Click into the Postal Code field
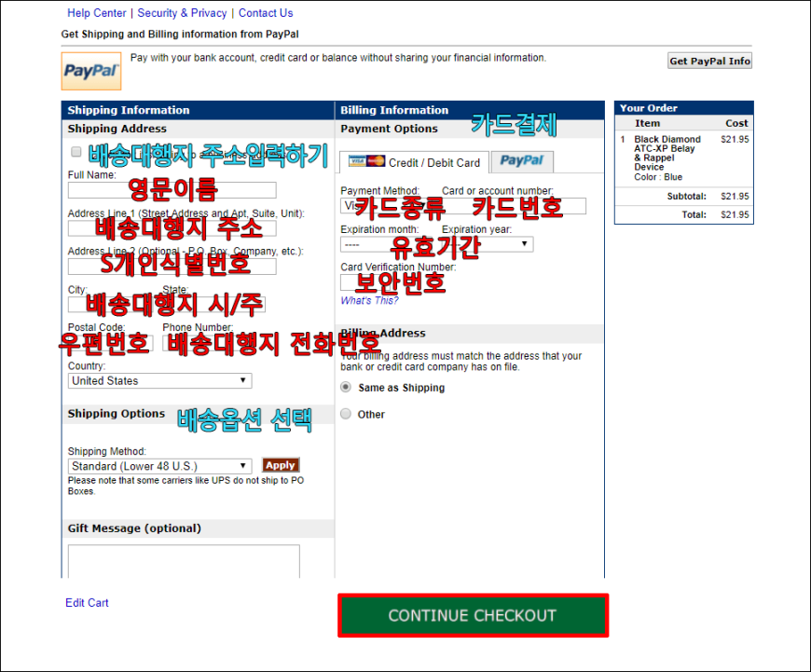Viewport: 811px width, 672px height. (x=110, y=343)
